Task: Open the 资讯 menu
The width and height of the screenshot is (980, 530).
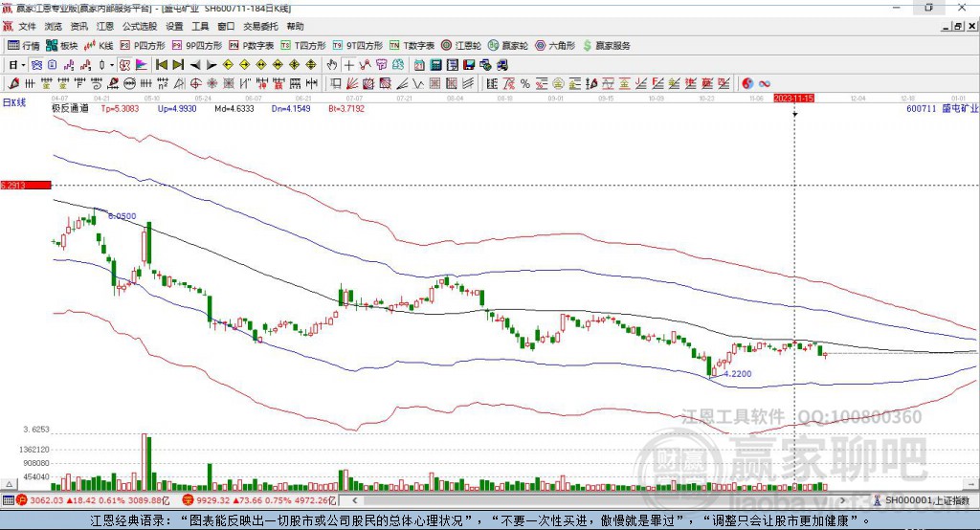Action: (x=78, y=26)
